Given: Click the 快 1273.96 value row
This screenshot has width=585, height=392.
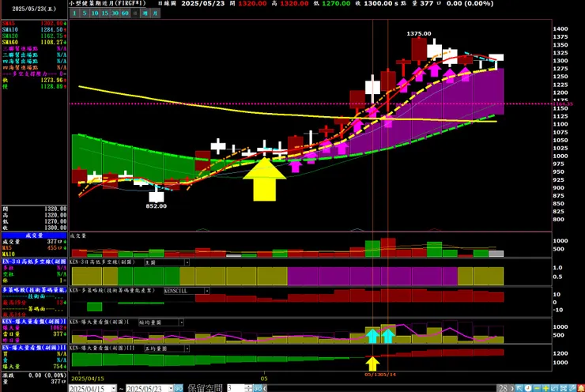Looking at the screenshot, I should pos(34,80).
